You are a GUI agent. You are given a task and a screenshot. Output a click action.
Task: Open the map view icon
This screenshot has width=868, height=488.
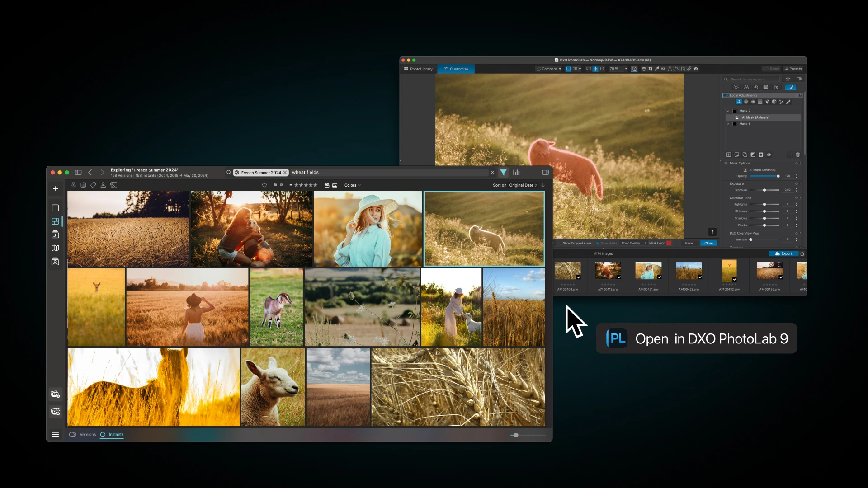55,248
